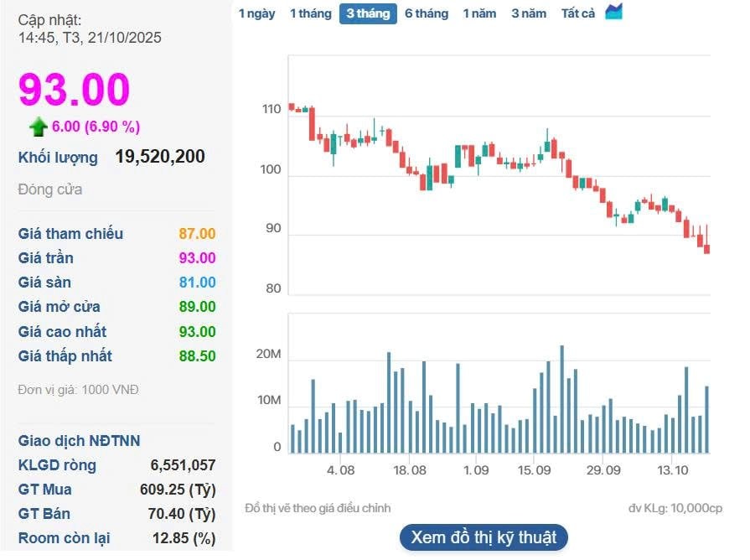
Task: Open Xem đồ thị kỹ thuật button
Action: click(x=484, y=537)
